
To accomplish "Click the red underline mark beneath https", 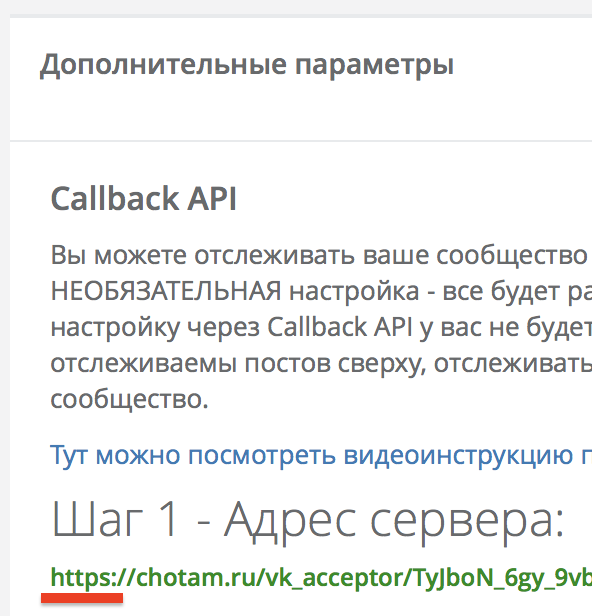I will tap(82, 598).
